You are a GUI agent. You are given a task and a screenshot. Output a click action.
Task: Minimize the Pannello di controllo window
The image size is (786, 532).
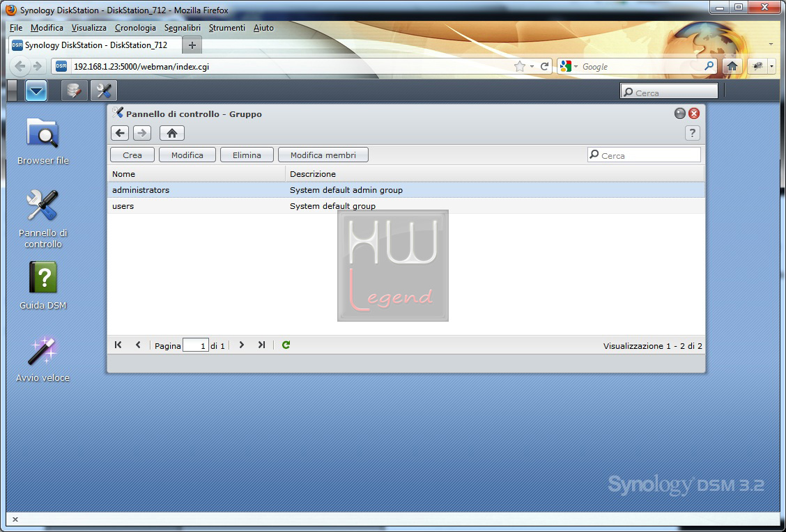679,114
